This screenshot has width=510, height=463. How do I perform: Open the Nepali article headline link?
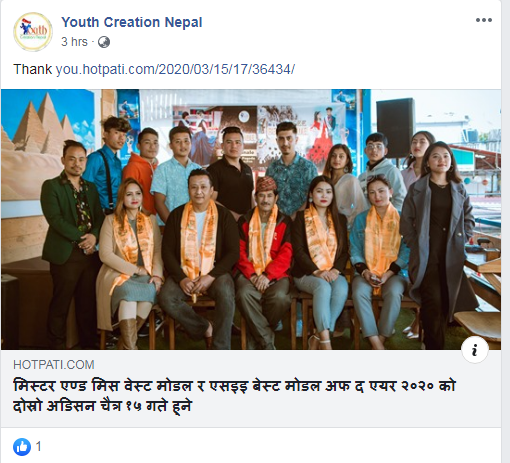coord(234,396)
